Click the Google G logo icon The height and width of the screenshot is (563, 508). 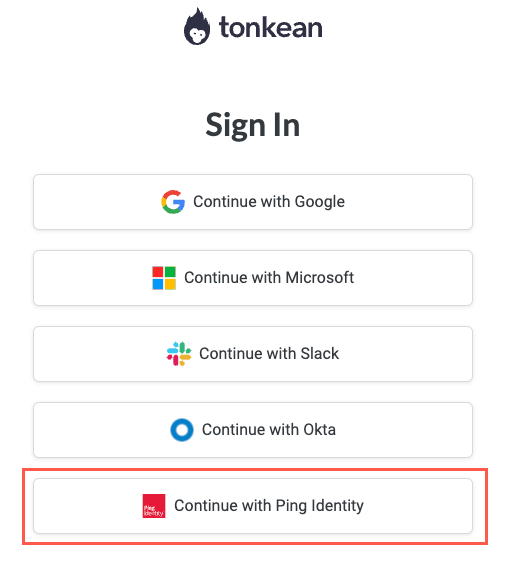[173, 202]
